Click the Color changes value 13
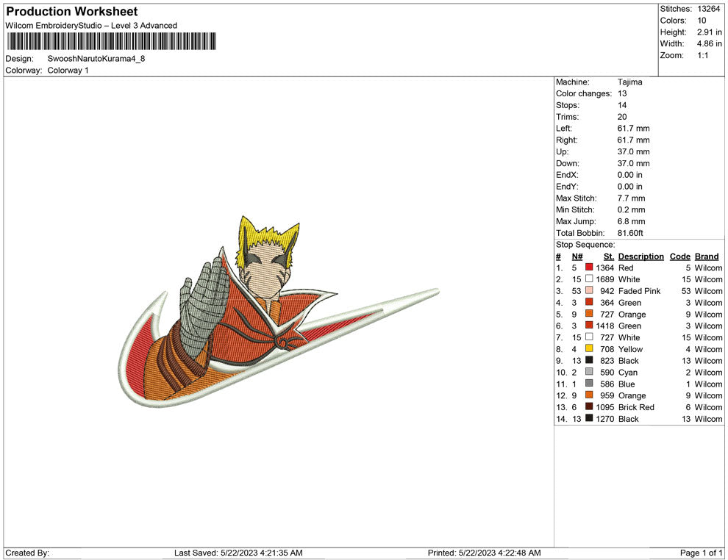Image resolution: width=728 pixels, height=560 pixels. click(x=622, y=94)
